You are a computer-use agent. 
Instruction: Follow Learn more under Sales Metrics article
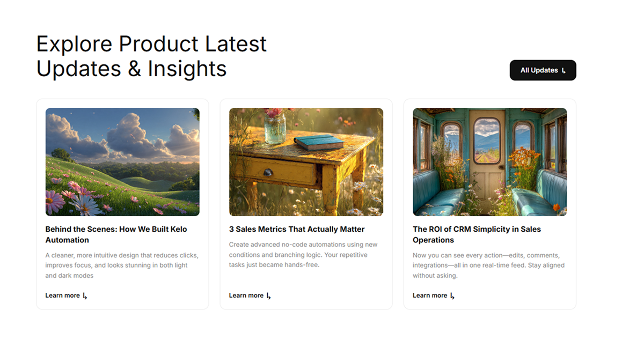point(246,295)
